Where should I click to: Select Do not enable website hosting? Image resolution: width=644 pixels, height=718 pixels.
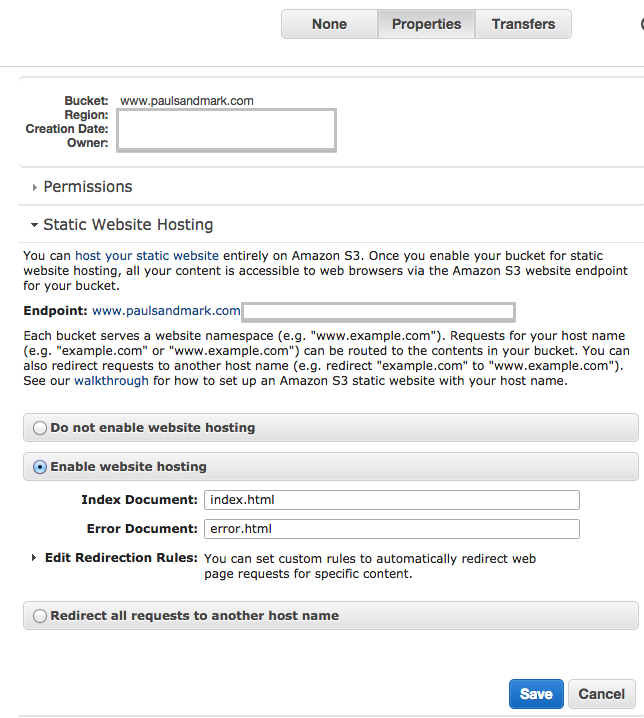[40, 428]
